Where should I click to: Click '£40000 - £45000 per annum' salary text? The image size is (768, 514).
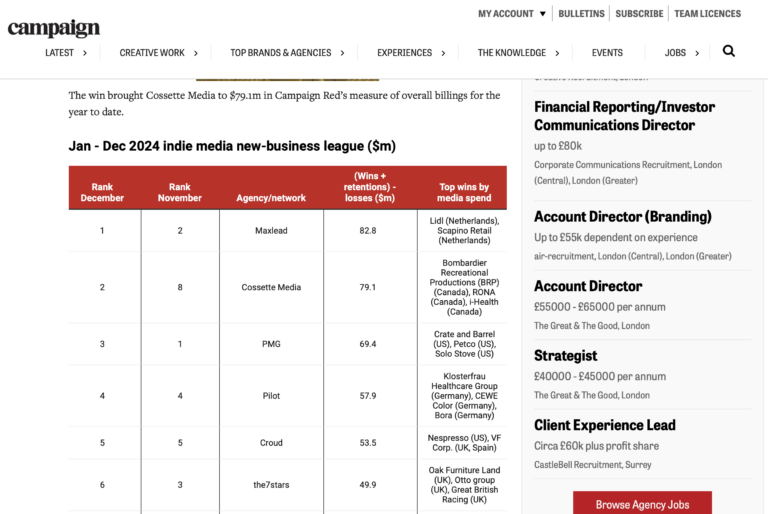click(x=600, y=376)
